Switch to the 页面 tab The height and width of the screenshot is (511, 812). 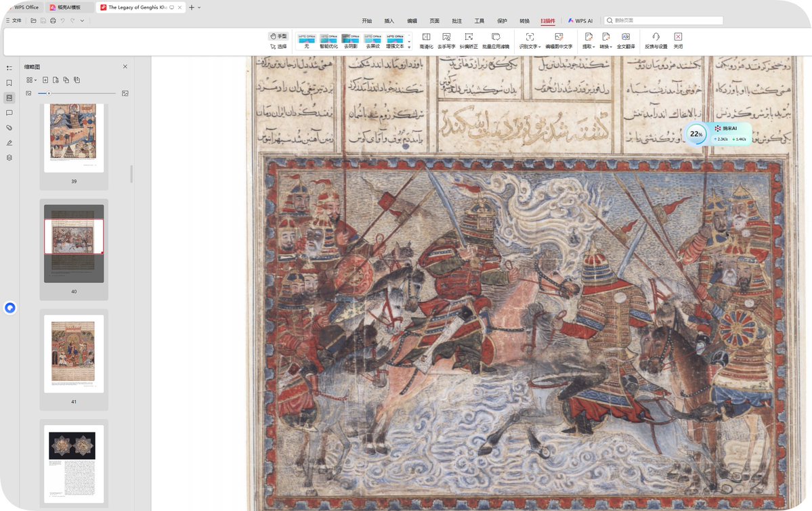[434, 21]
